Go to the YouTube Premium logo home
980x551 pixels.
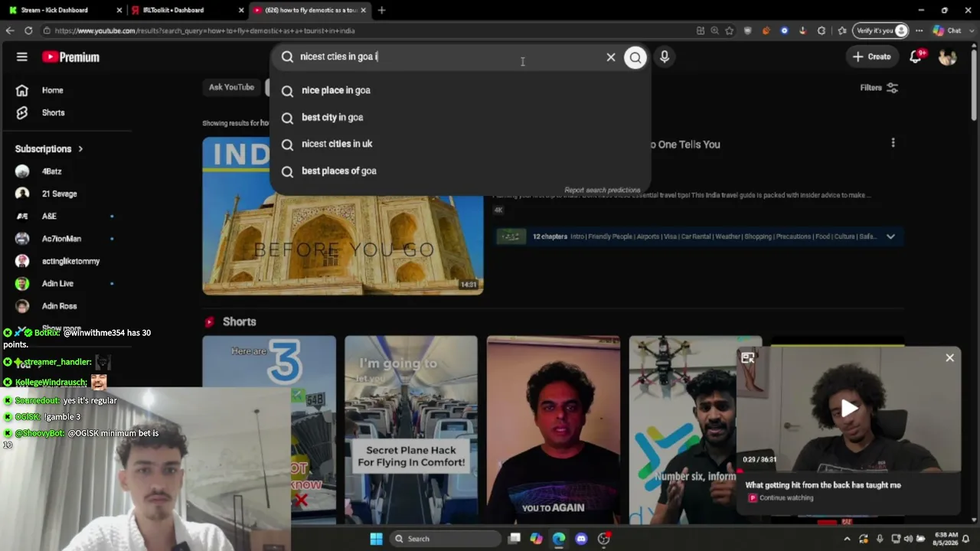70,57
